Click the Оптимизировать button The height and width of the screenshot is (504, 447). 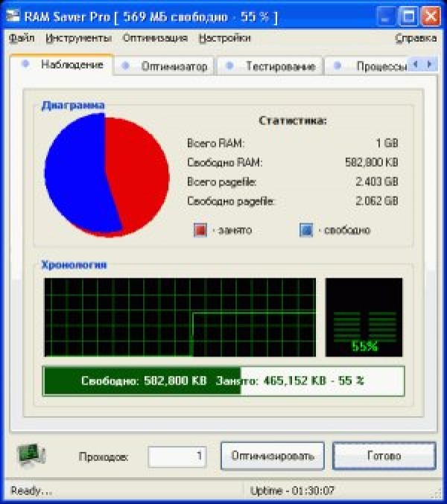coord(273,456)
